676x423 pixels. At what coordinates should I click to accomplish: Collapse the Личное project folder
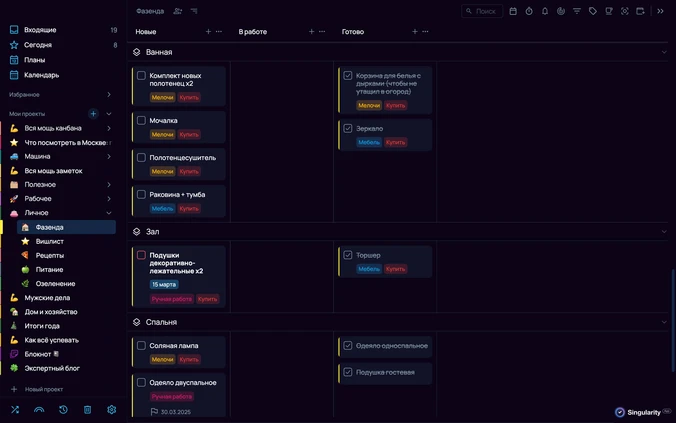109,213
